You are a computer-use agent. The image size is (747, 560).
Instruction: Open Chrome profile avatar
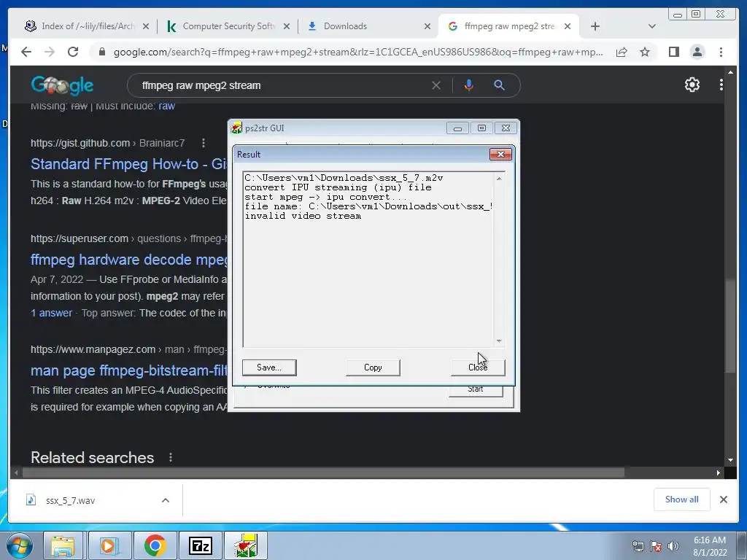point(697,52)
